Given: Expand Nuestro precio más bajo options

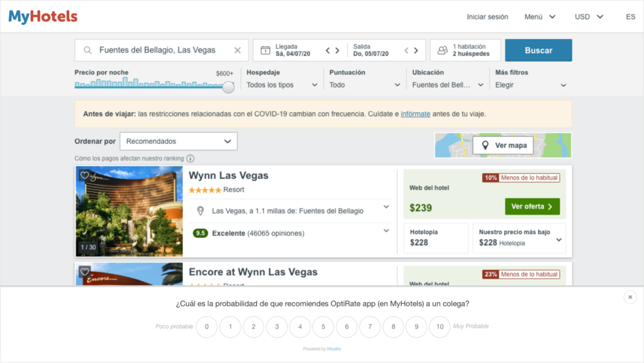Looking at the screenshot, I should pos(558,240).
